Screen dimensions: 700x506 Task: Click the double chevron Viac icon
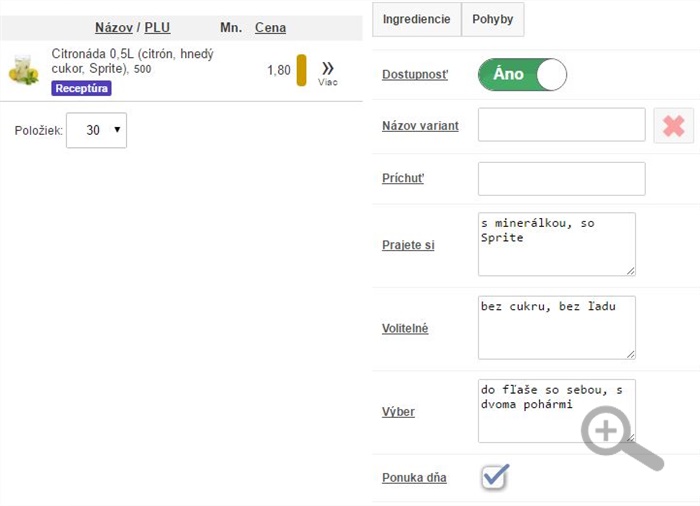pos(327,70)
